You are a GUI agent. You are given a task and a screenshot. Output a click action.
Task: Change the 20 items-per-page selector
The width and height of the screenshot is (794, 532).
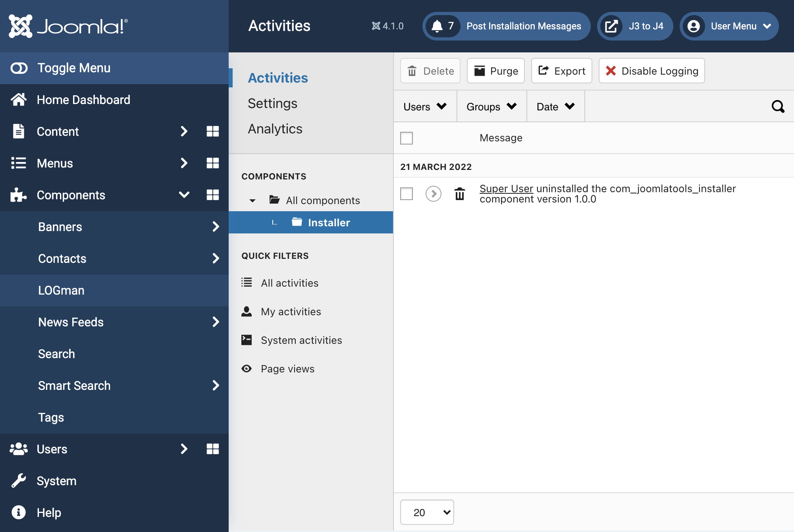click(427, 512)
